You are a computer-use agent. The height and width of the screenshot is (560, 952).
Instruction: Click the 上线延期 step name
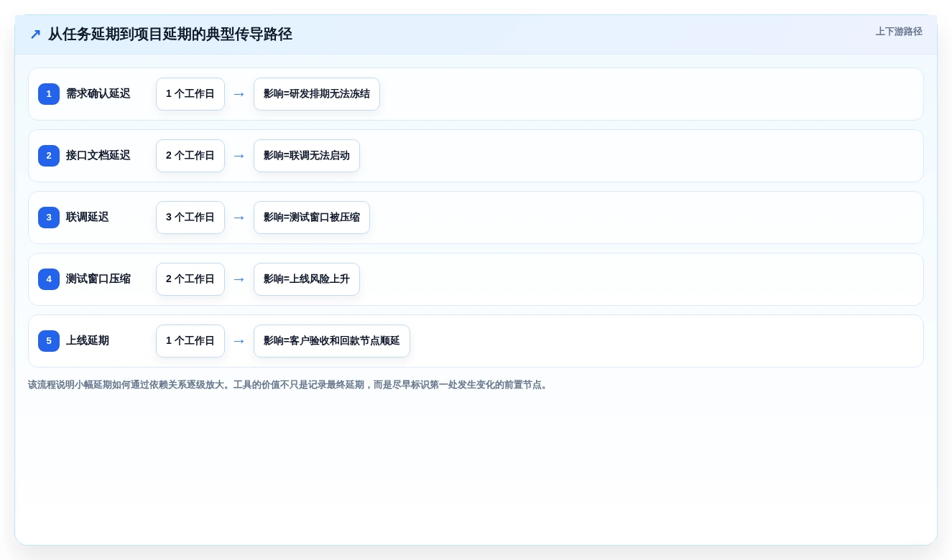point(88,341)
